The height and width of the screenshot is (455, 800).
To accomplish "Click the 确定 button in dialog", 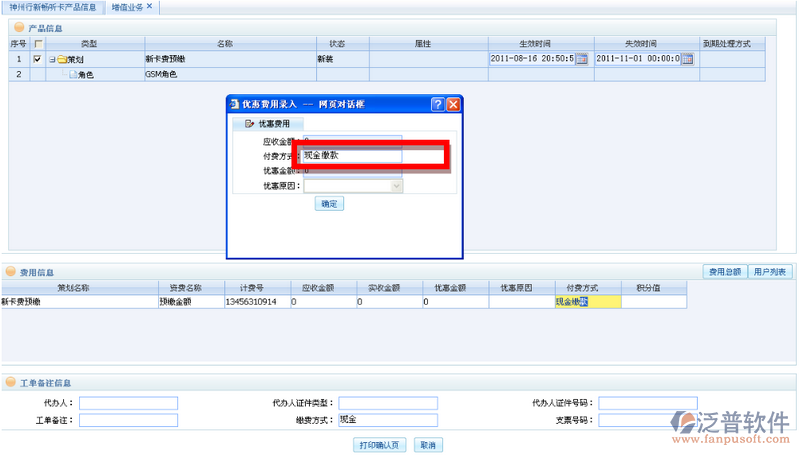I will click(329, 204).
